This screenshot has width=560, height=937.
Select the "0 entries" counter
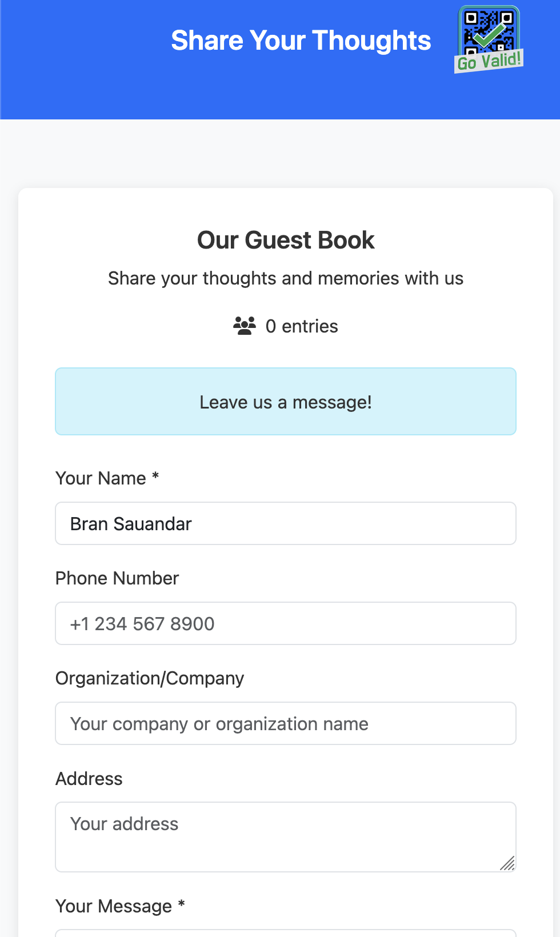(x=302, y=326)
